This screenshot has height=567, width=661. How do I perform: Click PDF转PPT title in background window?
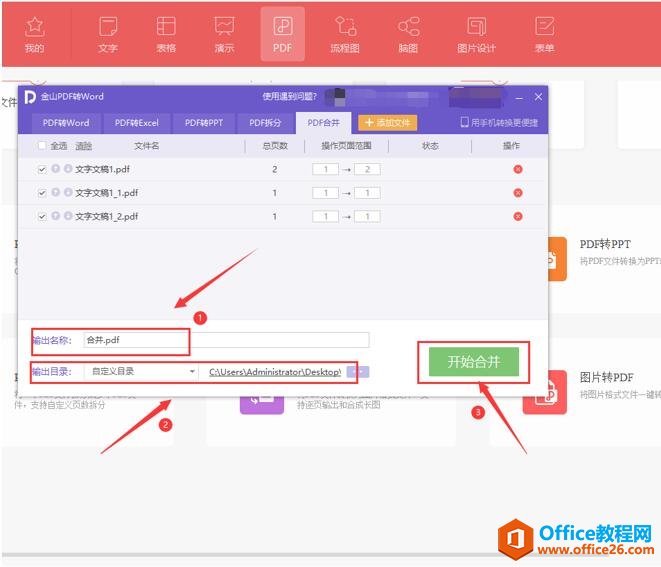[x=605, y=244]
